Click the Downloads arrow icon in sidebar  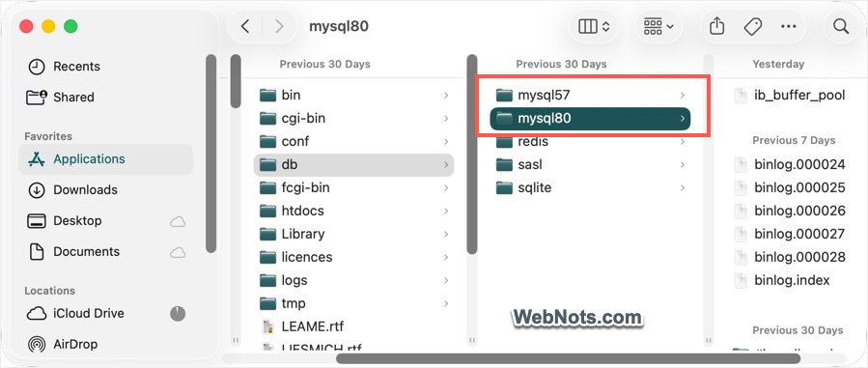pos(37,190)
